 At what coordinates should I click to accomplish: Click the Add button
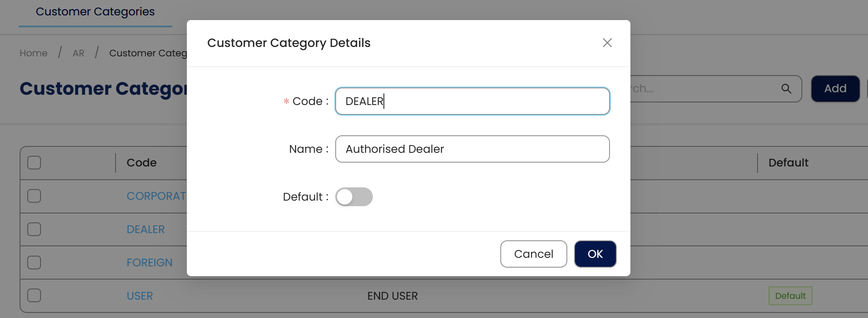[835, 89]
